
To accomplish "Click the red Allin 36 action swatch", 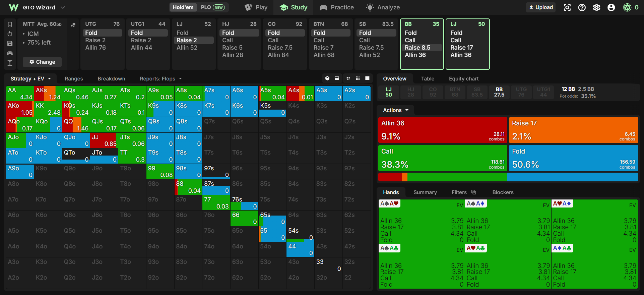I will coord(442,130).
